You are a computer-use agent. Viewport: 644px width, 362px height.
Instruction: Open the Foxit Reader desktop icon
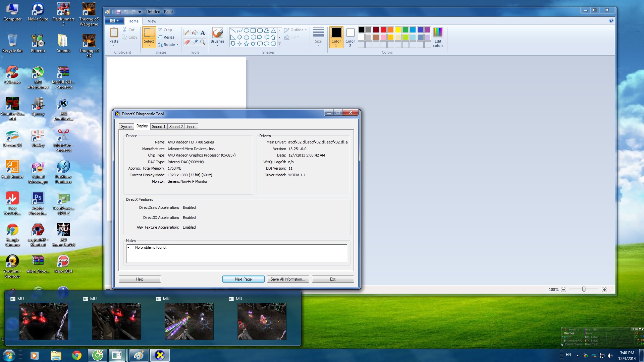(12, 170)
